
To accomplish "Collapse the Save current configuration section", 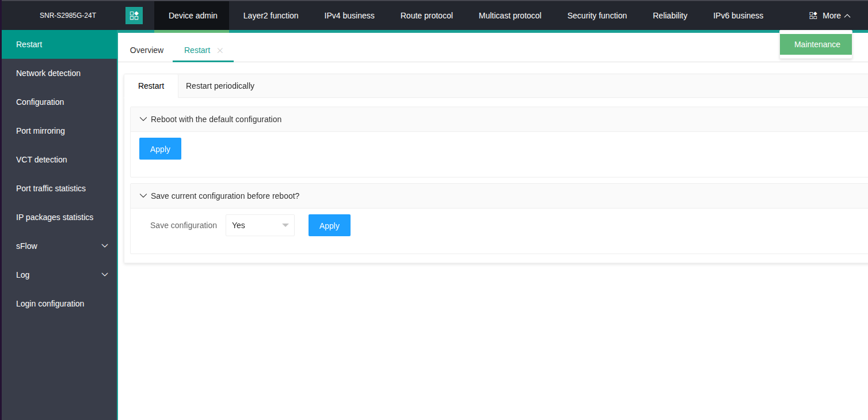I will [143, 196].
